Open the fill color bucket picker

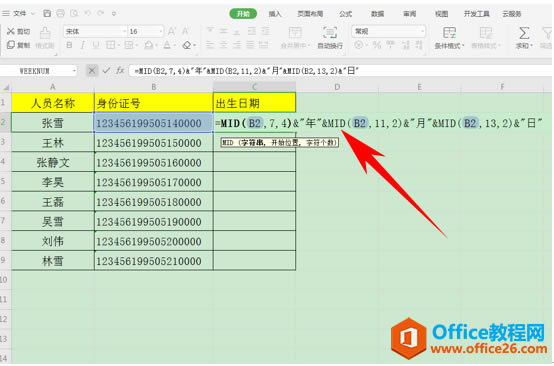[x=149, y=45]
